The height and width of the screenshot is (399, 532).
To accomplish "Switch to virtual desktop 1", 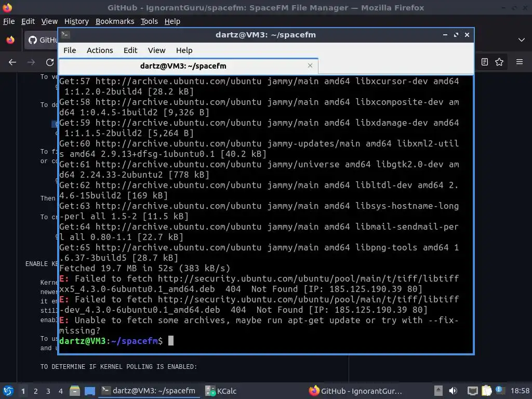I will point(23,391).
